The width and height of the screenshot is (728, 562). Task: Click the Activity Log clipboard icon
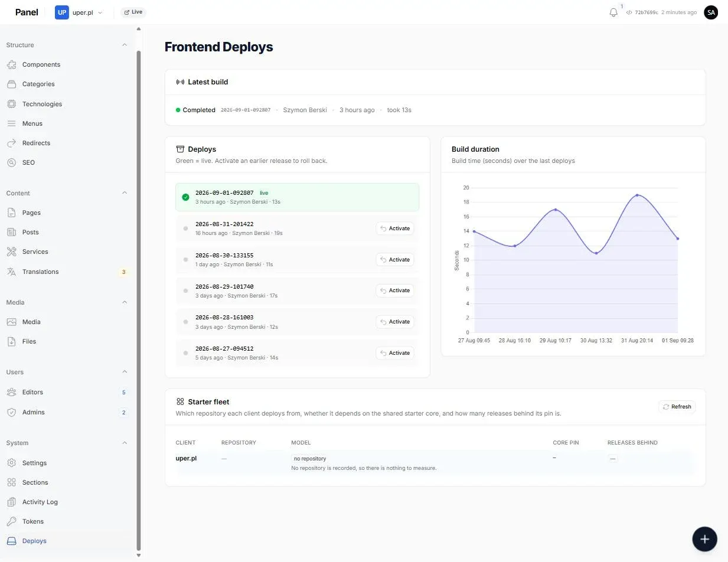pos(11,502)
